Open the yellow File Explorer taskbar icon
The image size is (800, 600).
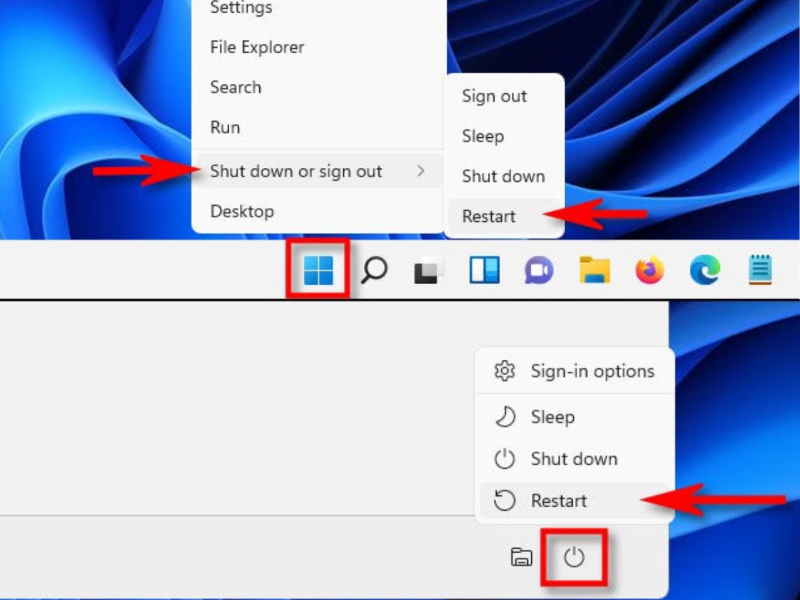tap(595, 270)
